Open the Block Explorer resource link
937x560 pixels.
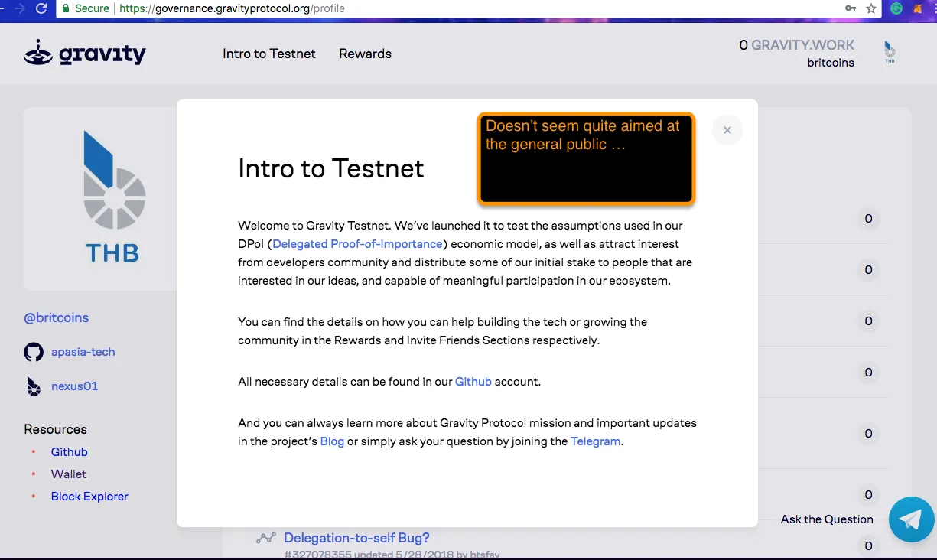(89, 497)
